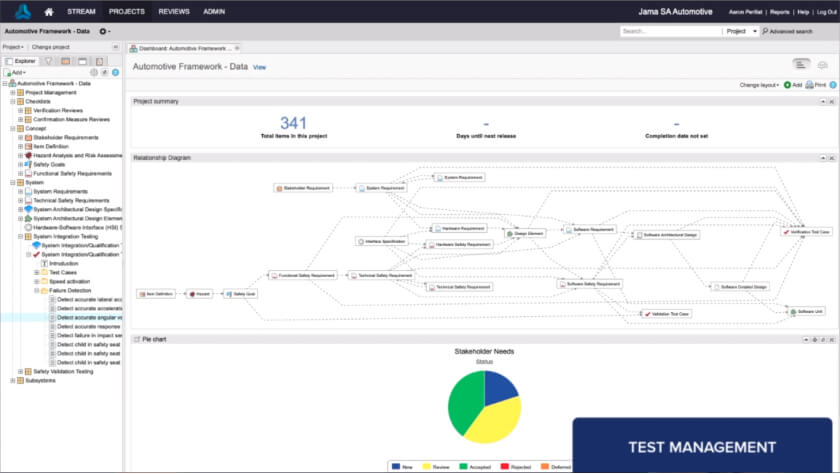Click the Print icon on dashboard toolbar
The image size is (840, 474).
pyautogui.click(x=810, y=86)
